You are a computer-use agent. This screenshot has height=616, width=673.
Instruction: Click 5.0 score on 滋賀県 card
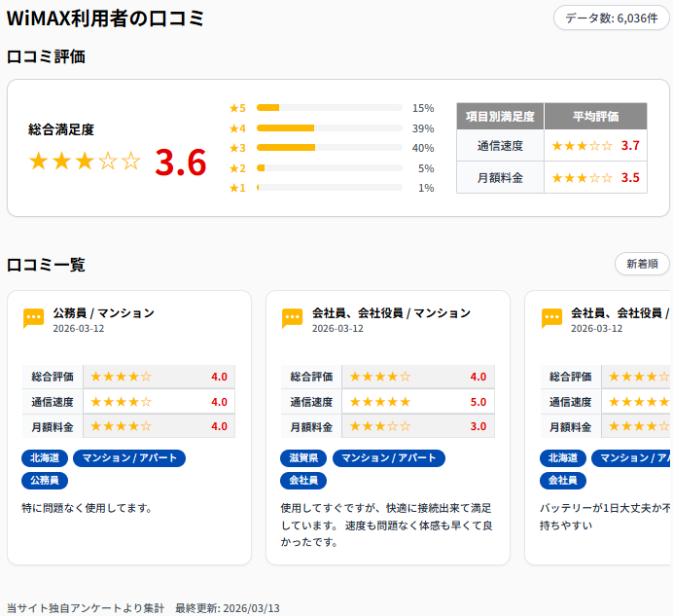point(478,402)
